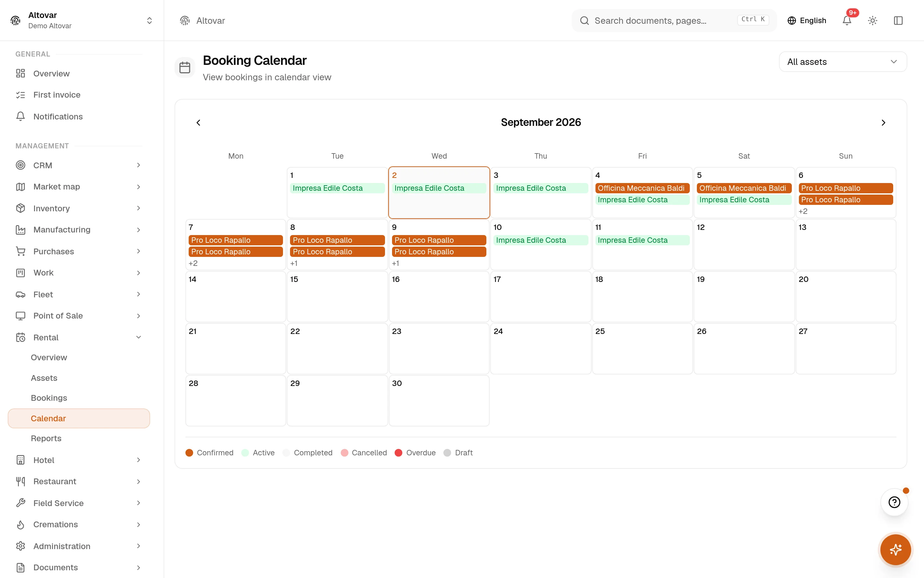
Task: Click the Field Service wrench icon
Action: 21,503
